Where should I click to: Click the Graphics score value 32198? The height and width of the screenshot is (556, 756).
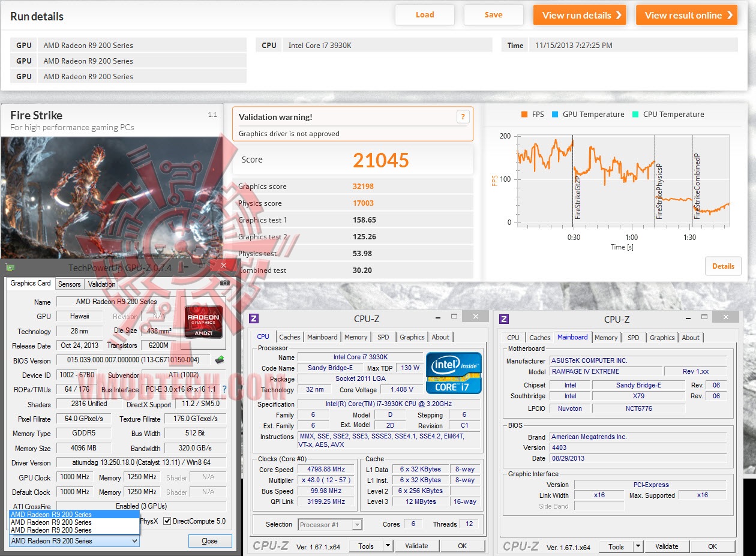click(x=363, y=187)
